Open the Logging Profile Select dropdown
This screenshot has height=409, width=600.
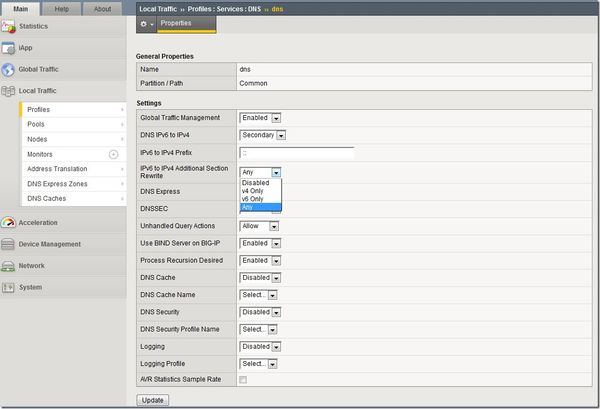258,363
